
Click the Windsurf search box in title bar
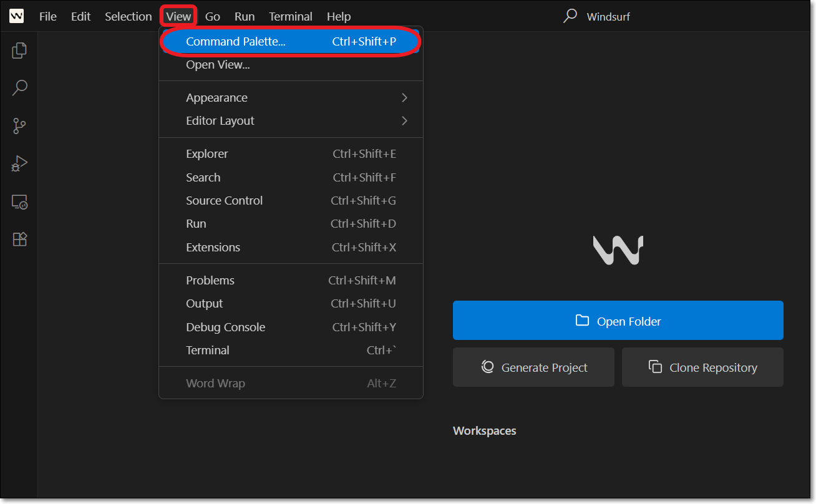[596, 16]
